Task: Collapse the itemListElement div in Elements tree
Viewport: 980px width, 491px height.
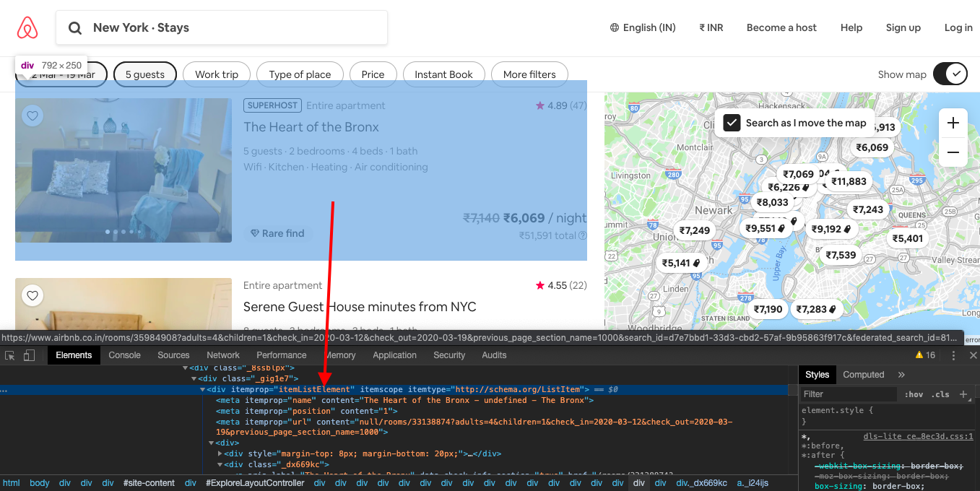Action: [x=203, y=389]
